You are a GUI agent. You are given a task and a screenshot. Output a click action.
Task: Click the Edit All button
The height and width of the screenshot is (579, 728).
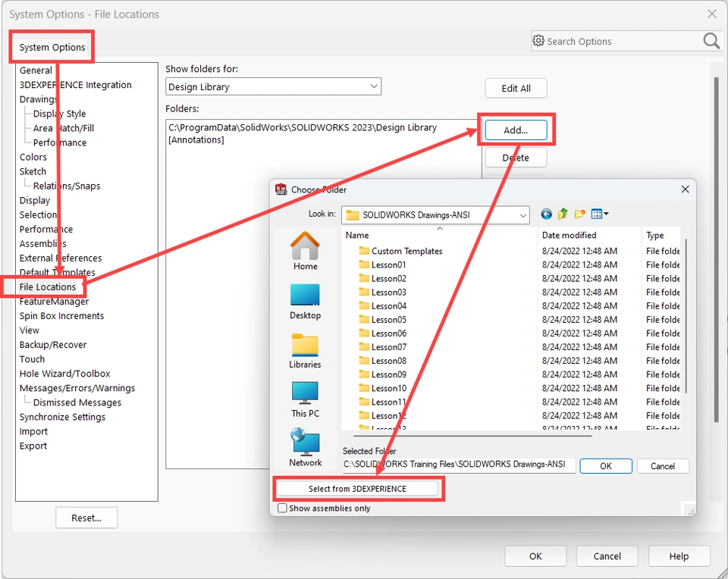[x=516, y=88]
